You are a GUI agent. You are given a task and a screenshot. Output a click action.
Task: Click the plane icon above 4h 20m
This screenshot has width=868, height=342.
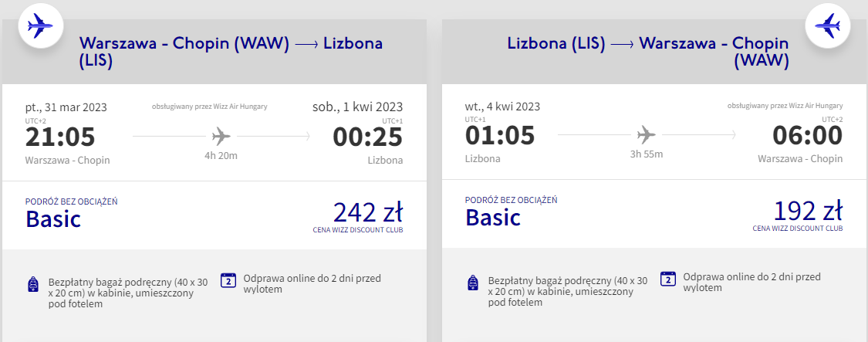[x=221, y=137]
